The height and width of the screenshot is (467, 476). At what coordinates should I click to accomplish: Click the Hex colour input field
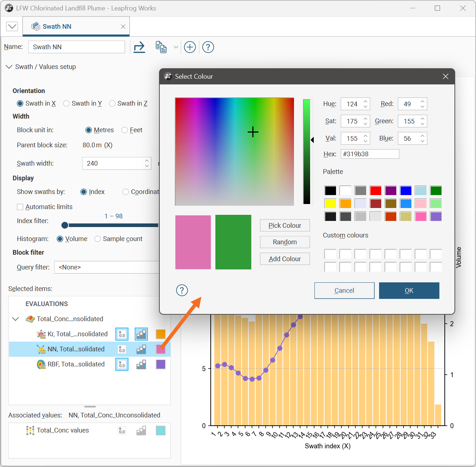pyautogui.click(x=370, y=154)
